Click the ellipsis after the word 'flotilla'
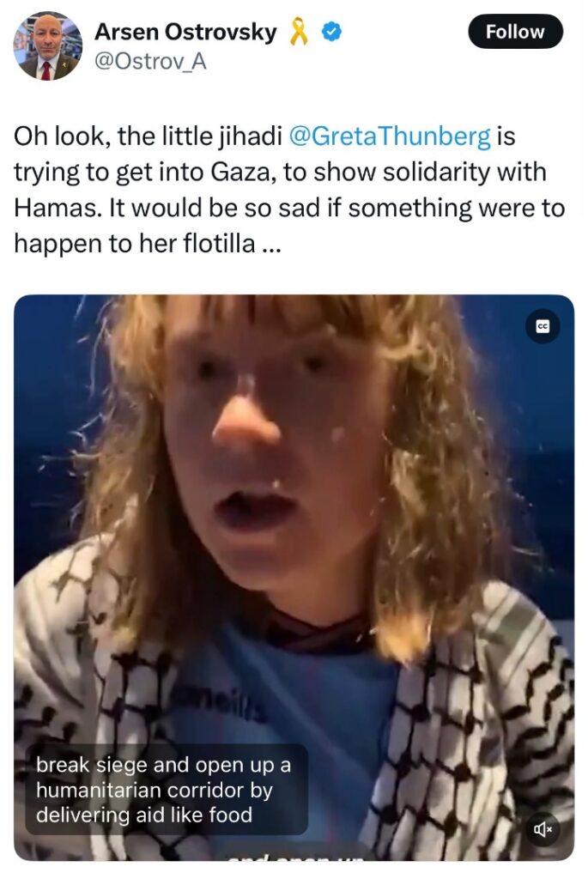 (x=269, y=245)
